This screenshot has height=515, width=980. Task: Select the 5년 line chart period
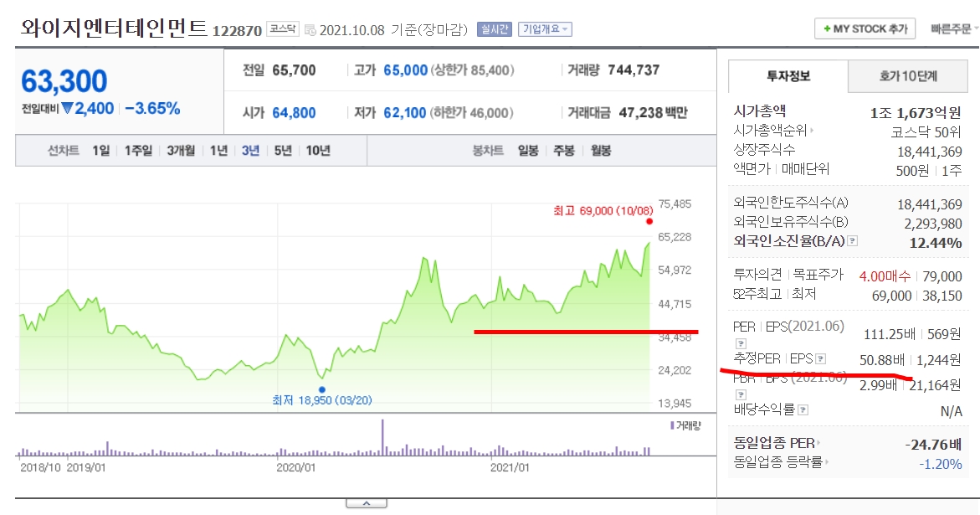(283, 151)
